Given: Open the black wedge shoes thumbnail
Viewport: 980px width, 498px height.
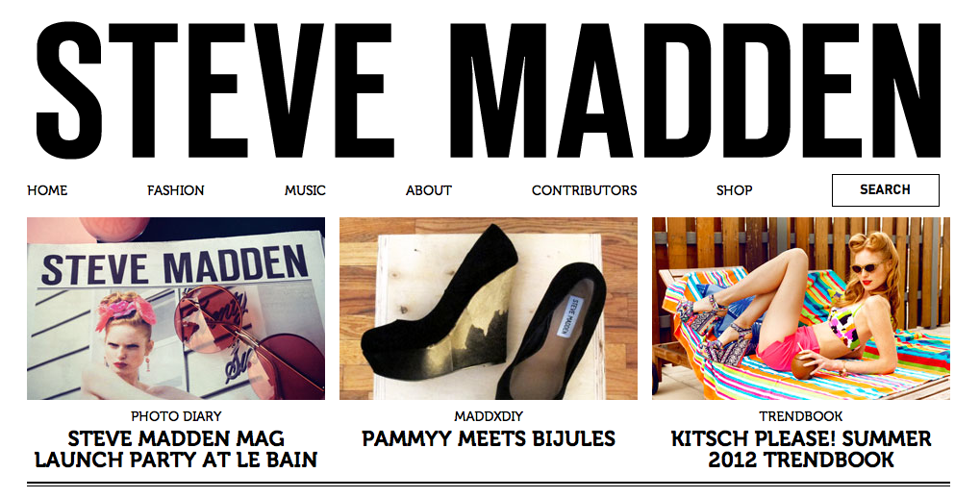Looking at the screenshot, I should (489, 309).
